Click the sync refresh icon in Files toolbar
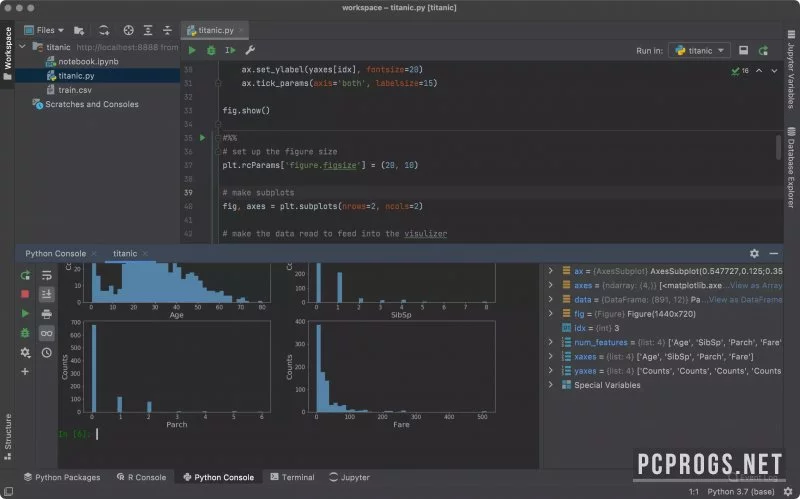 (x=104, y=31)
